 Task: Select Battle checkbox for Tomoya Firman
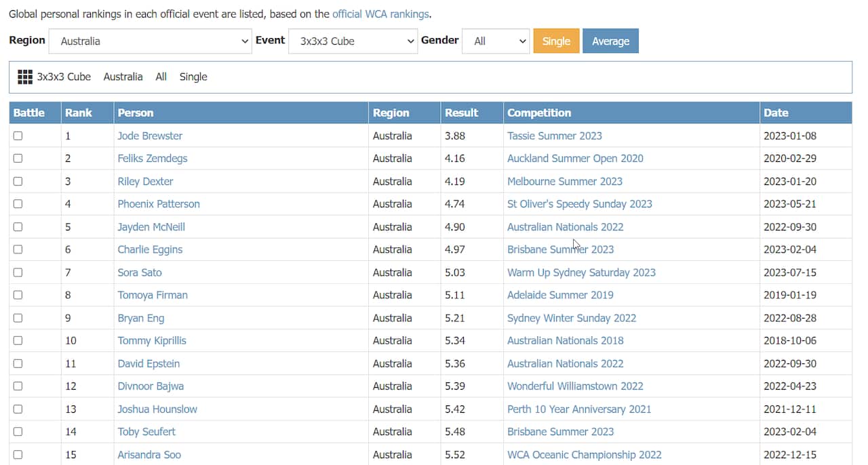pyautogui.click(x=18, y=295)
